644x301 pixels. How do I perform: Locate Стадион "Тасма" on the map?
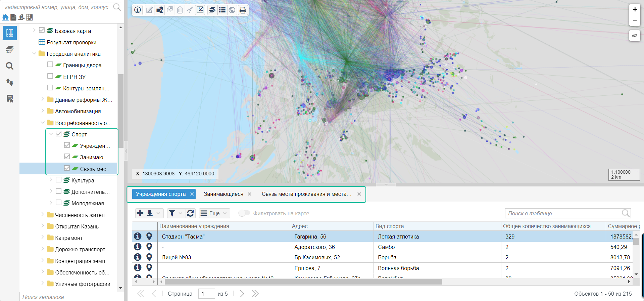[x=149, y=236]
